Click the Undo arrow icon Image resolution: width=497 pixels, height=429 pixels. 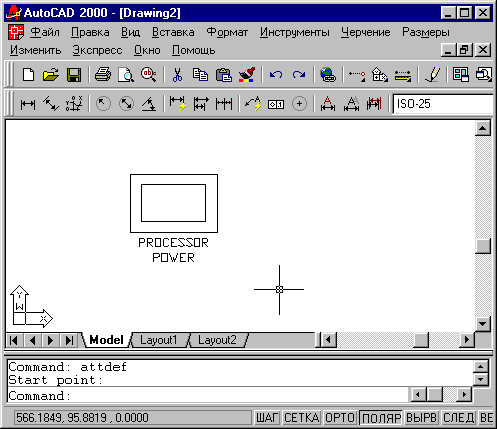[276, 75]
